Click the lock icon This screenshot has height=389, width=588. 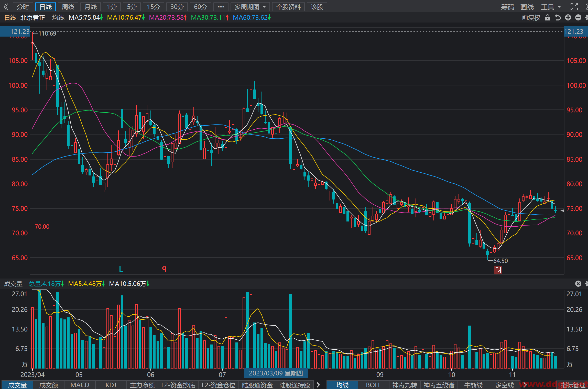(x=547, y=17)
